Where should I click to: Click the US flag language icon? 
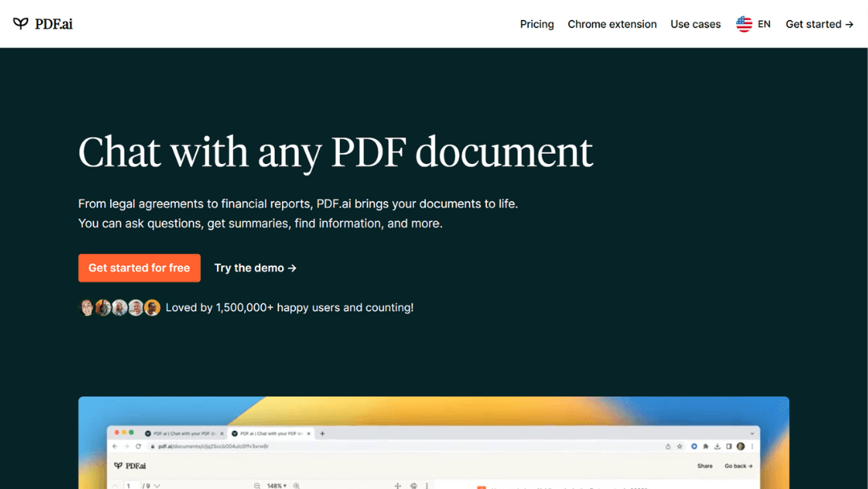click(744, 24)
